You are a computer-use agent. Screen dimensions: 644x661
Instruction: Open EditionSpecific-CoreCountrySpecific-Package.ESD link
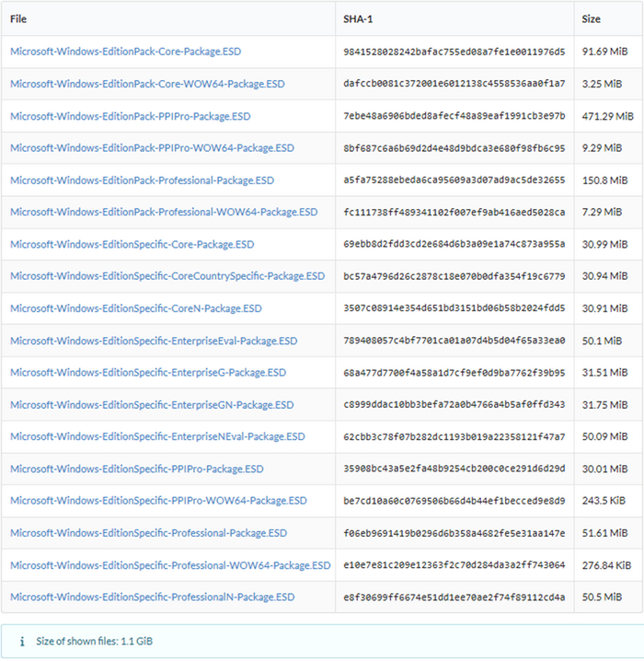pyautogui.click(x=167, y=276)
